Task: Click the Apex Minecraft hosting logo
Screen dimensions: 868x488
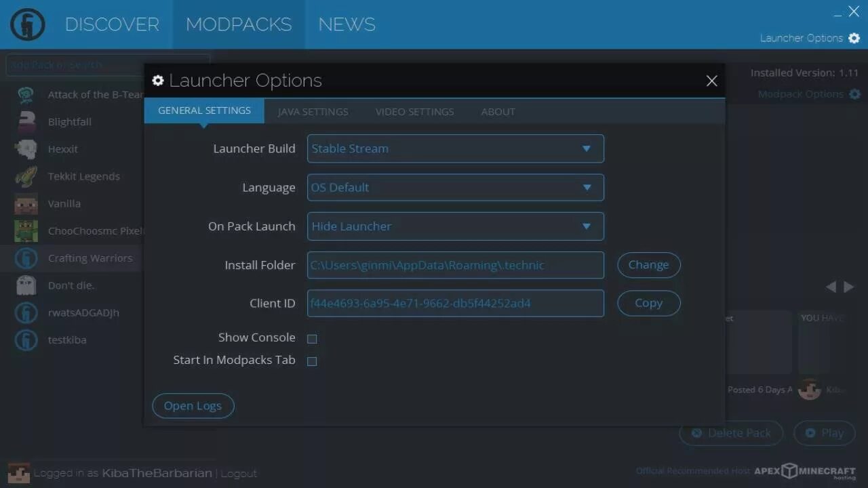Action: 806,471
